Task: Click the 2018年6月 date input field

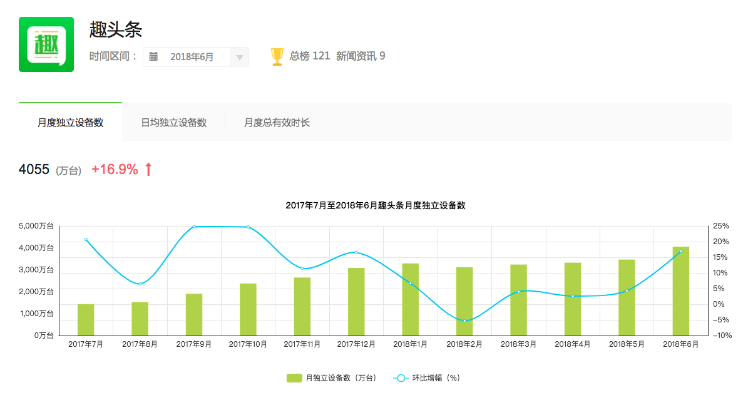Action: [x=196, y=57]
